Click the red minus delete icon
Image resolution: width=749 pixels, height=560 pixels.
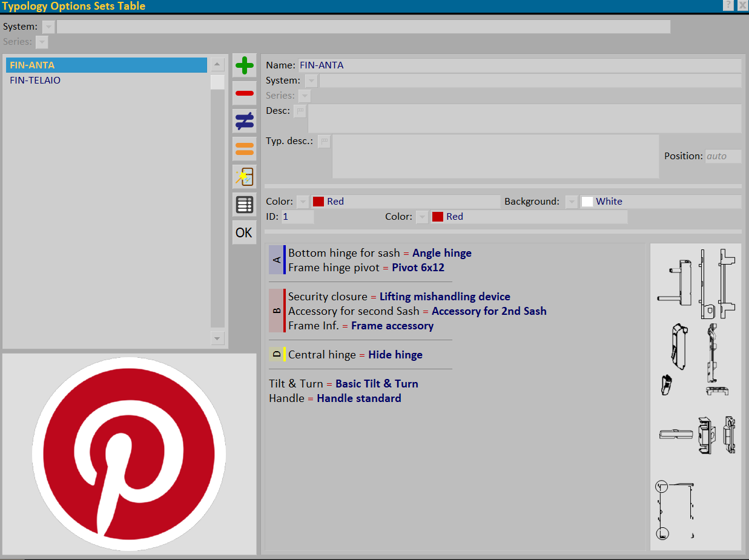coord(244,93)
